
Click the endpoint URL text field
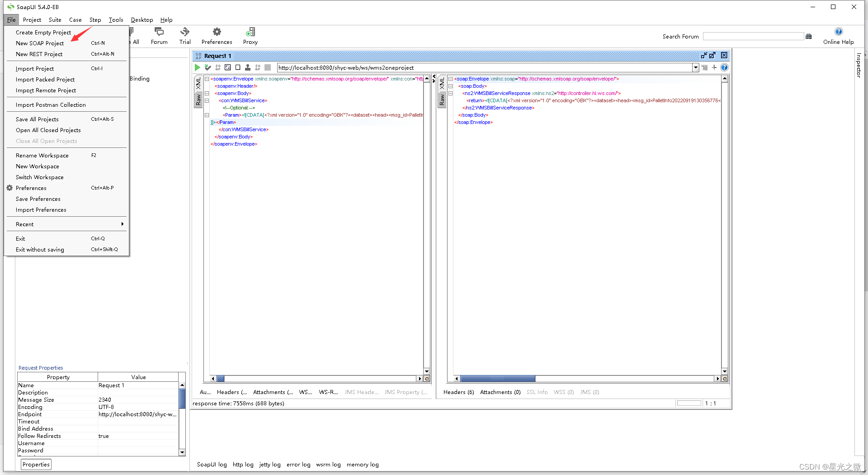pyautogui.click(x=485, y=67)
